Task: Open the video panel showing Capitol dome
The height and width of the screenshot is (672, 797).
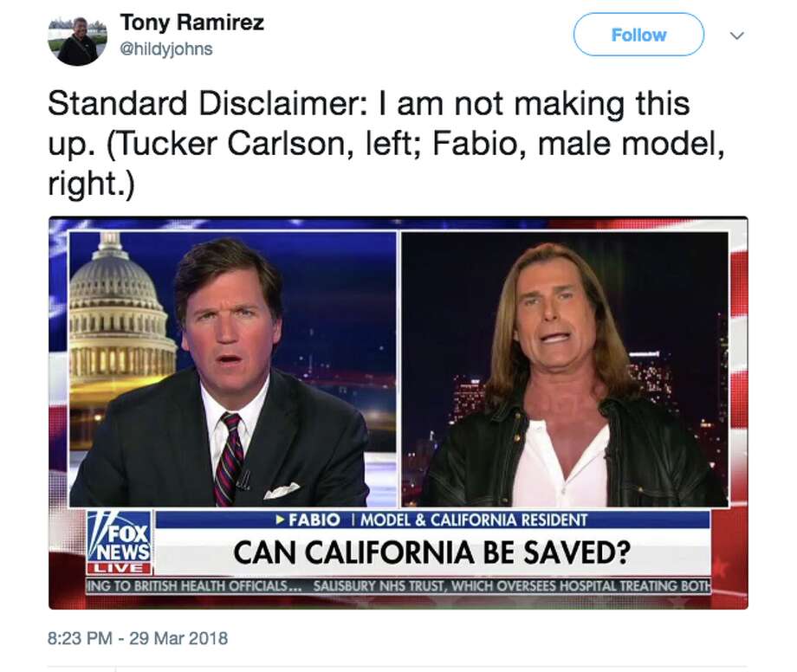Action: pos(233,369)
